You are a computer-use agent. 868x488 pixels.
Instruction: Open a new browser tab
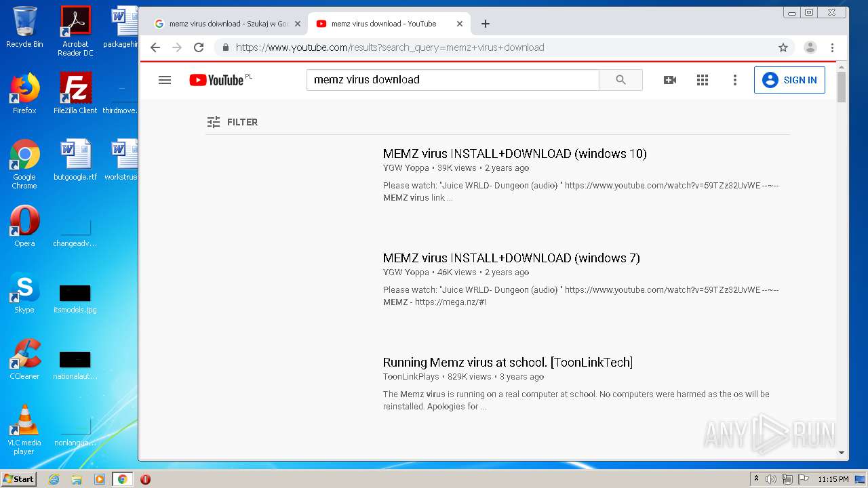[x=485, y=24]
